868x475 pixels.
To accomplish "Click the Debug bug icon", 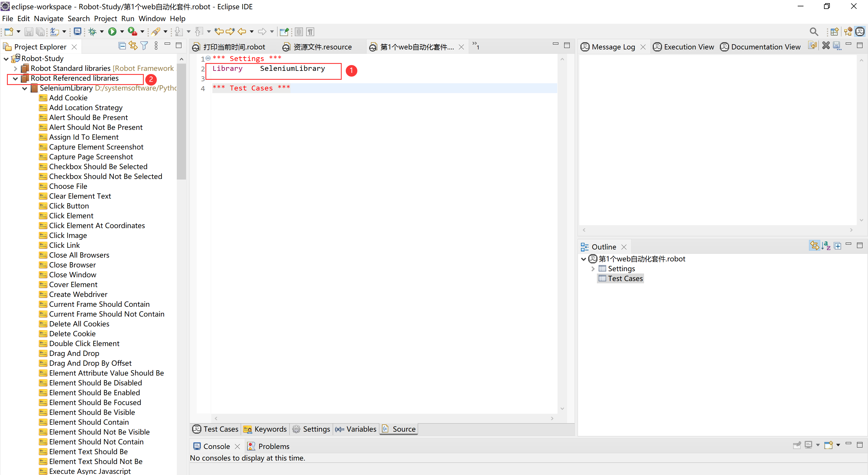I will (x=92, y=32).
